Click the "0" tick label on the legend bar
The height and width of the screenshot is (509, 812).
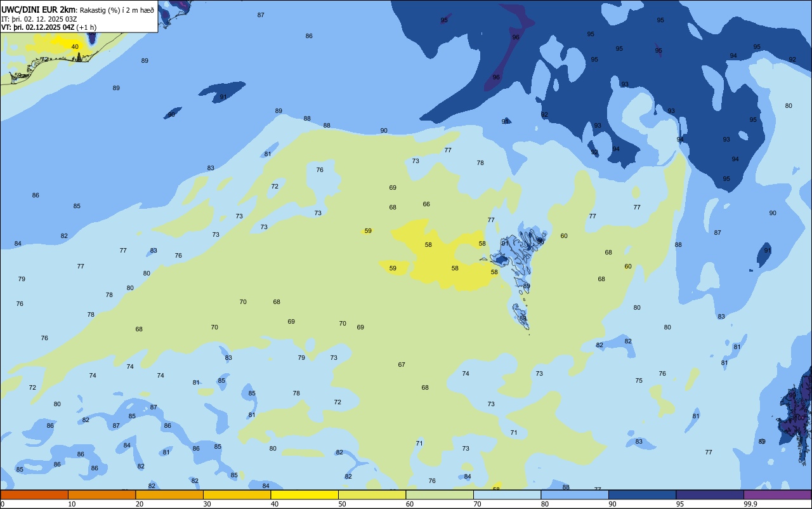click(x=3, y=504)
